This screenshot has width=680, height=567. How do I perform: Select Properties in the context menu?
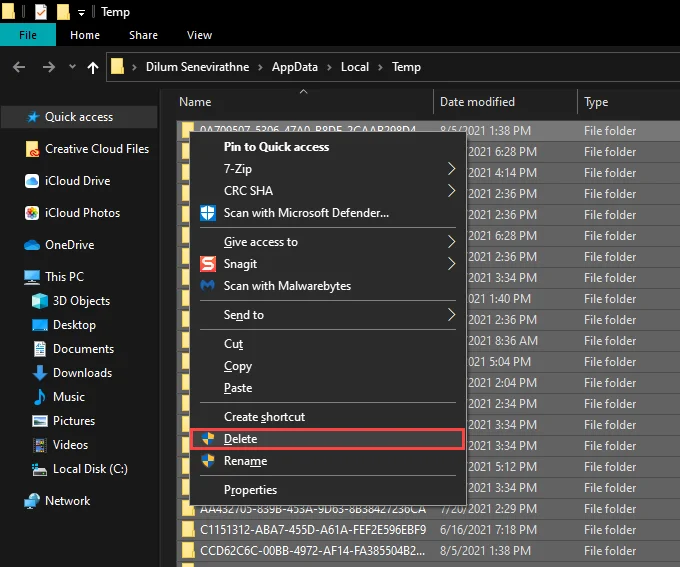click(250, 490)
